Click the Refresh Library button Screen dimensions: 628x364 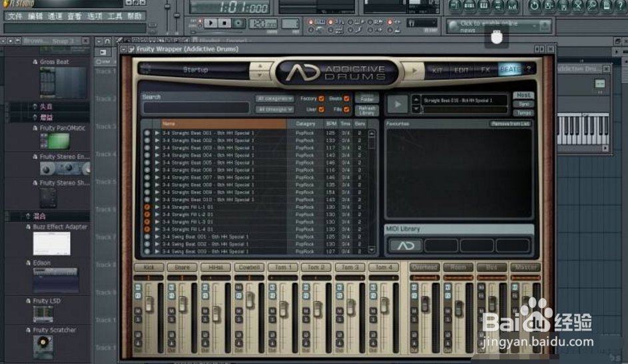pyautogui.click(x=366, y=110)
